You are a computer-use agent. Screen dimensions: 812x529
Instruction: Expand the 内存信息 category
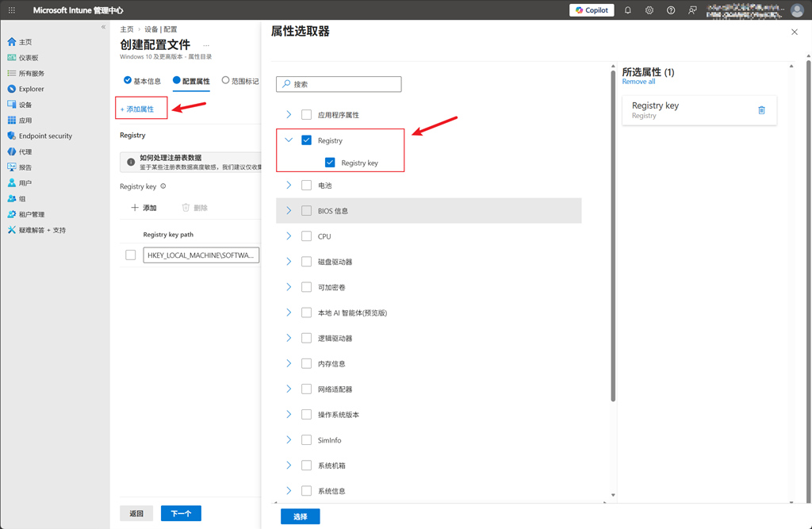pos(289,363)
